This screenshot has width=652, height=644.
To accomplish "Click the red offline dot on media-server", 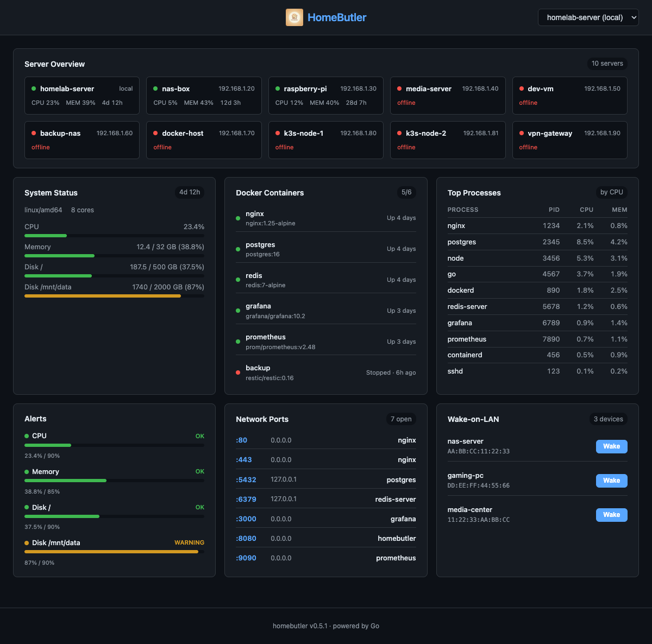I will point(400,88).
